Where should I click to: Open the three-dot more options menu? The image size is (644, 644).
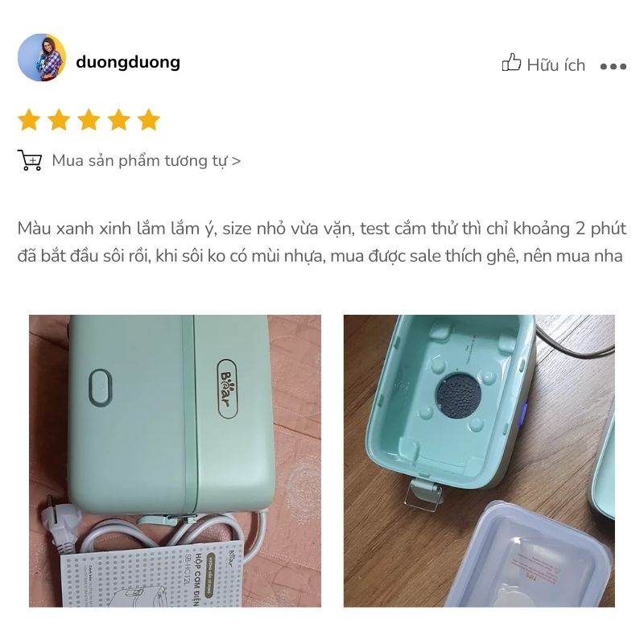click(613, 66)
